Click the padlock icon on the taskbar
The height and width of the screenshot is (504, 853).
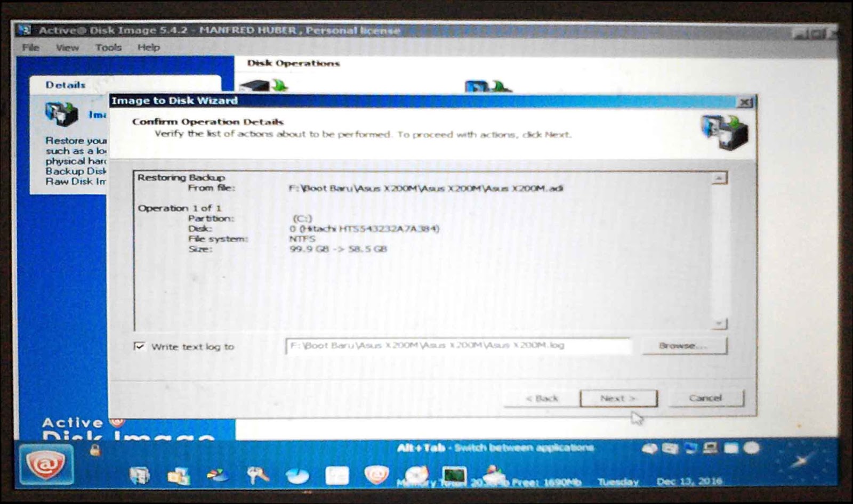(95, 450)
